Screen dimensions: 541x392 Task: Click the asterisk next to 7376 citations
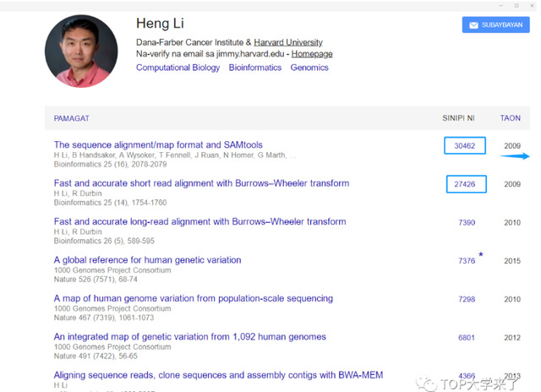(x=481, y=255)
